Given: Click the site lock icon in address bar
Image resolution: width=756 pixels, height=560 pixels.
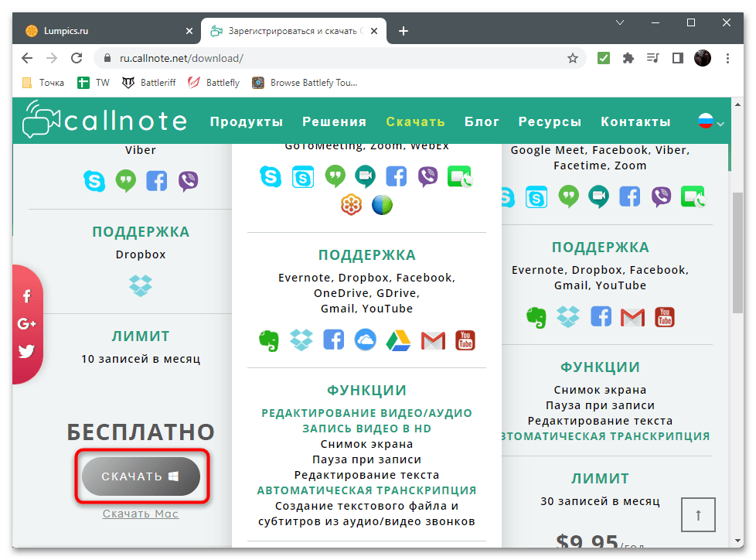Looking at the screenshot, I should [107, 58].
